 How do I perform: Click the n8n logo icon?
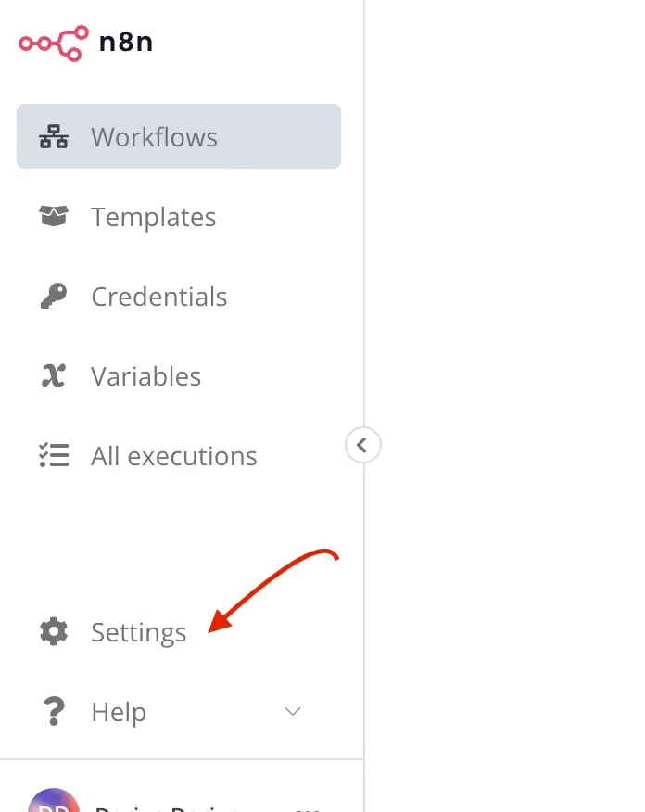(x=53, y=41)
